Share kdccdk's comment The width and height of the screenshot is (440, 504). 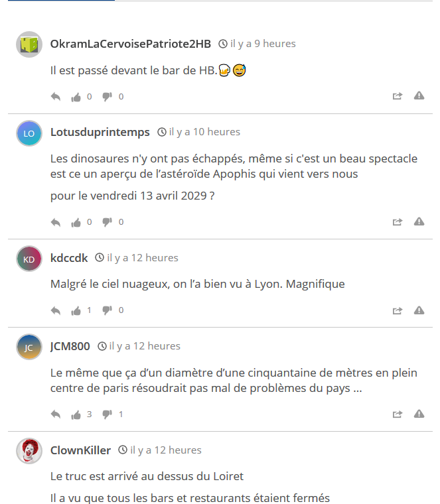coord(398,310)
